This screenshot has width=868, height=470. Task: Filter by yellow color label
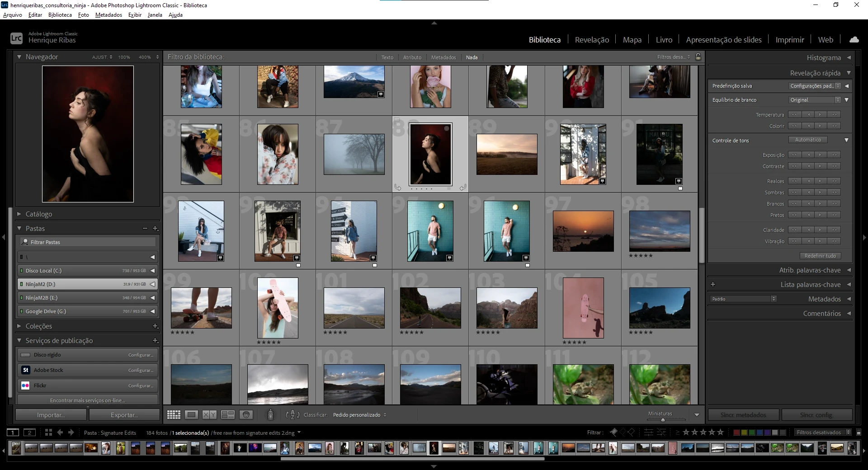click(744, 432)
